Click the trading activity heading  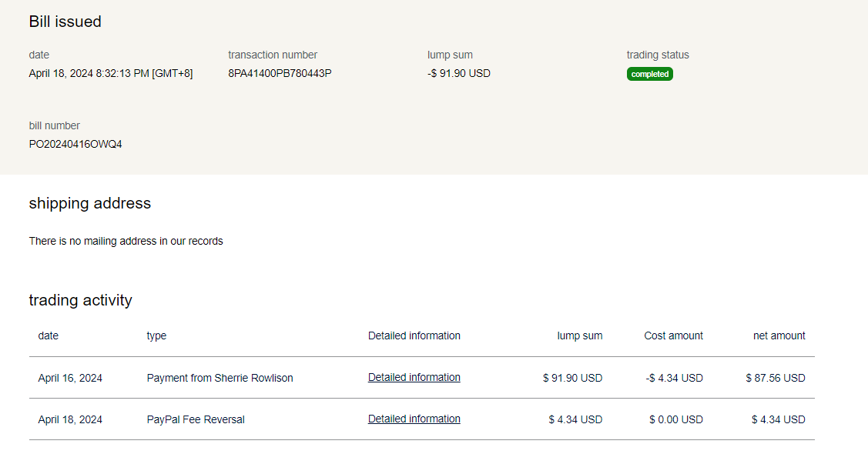pos(80,300)
